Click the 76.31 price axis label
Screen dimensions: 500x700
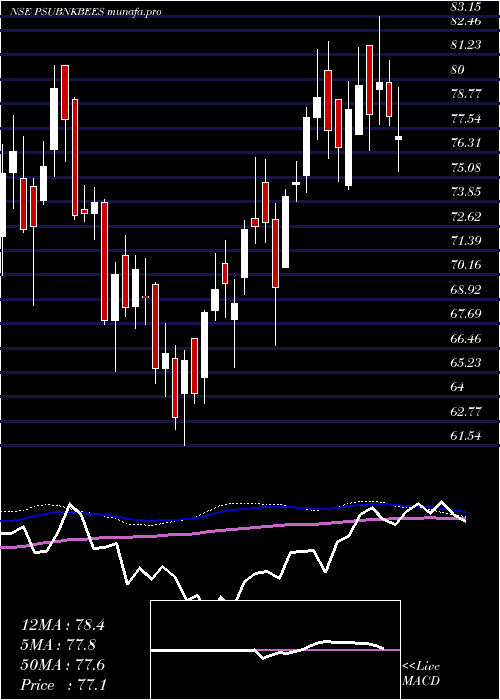[x=467, y=143]
